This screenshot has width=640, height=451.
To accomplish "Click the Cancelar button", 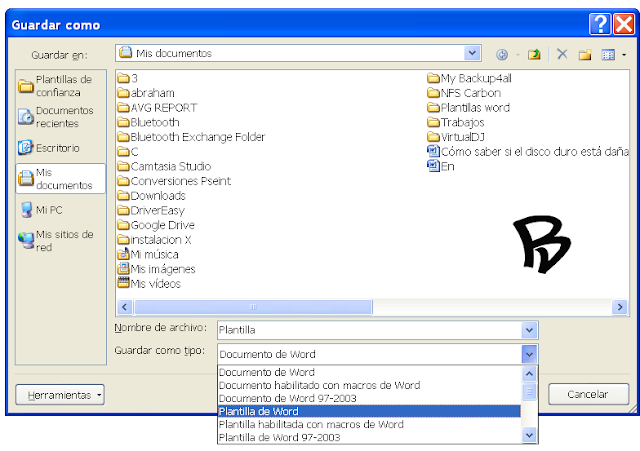I will point(588,394).
